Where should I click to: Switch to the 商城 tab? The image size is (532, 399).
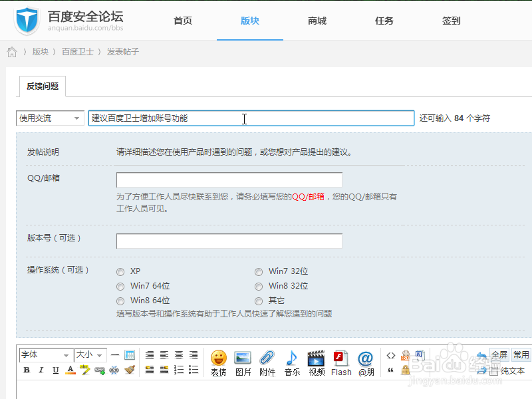point(317,21)
